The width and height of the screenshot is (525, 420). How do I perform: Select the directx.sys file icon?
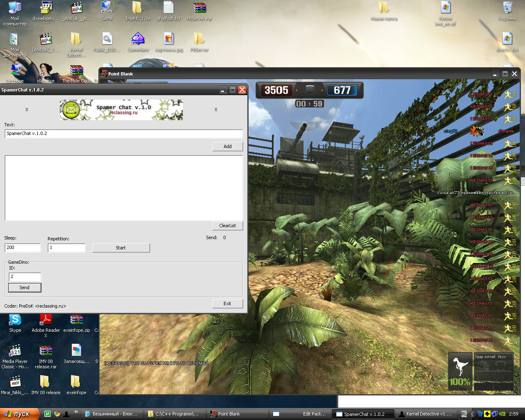coord(507,42)
